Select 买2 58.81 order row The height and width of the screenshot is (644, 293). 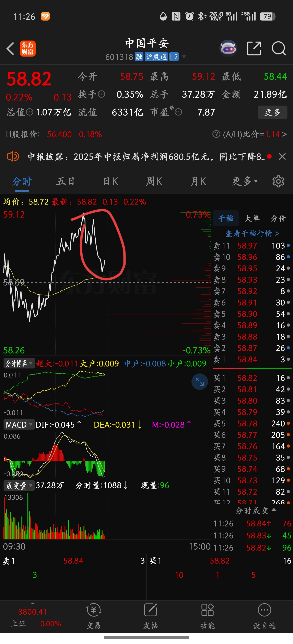tap(252, 389)
